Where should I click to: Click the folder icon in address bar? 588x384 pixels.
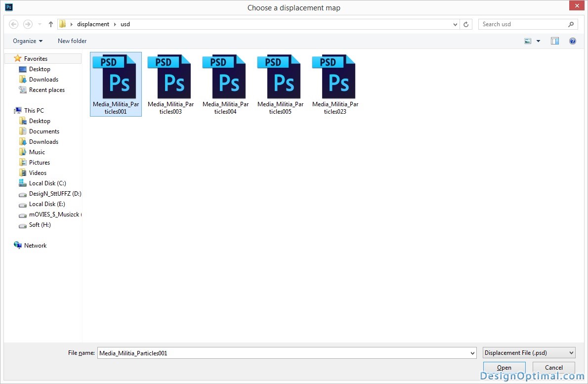click(62, 24)
